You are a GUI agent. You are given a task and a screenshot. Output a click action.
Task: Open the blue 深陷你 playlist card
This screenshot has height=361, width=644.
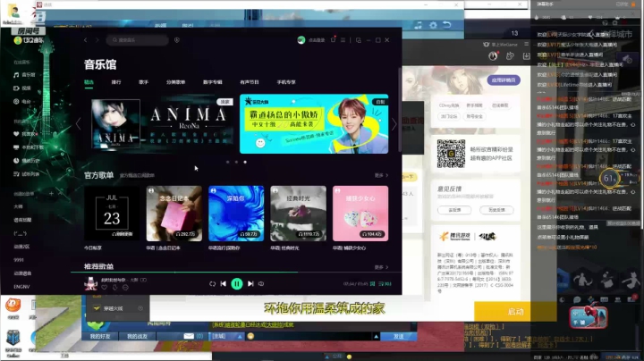(x=236, y=214)
